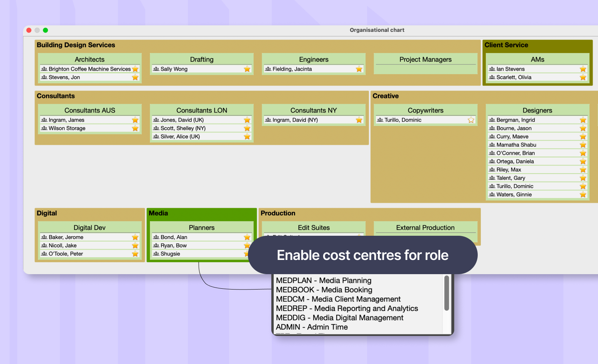Toggle star for Scarlett, Olivia
This screenshot has height=364, width=598.
(583, 78)
